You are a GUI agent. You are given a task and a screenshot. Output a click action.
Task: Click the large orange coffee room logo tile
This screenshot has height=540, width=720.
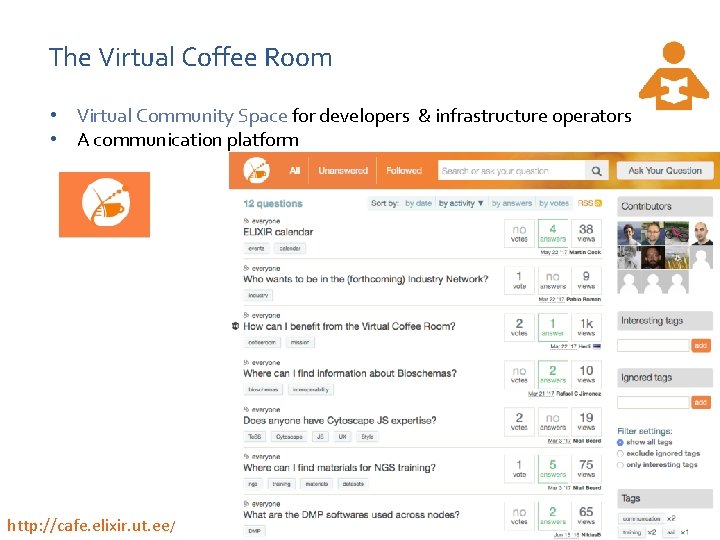104,204
